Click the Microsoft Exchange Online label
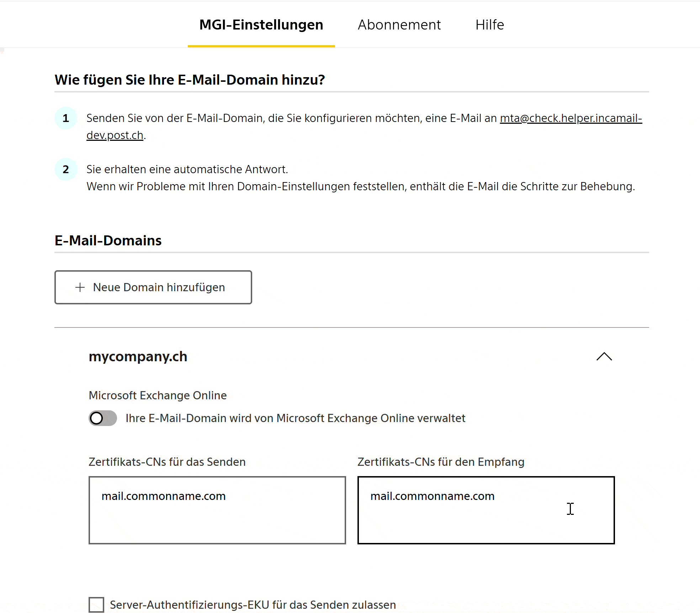The height and width of the screenshot is (613, 700). tap(158, 395)
